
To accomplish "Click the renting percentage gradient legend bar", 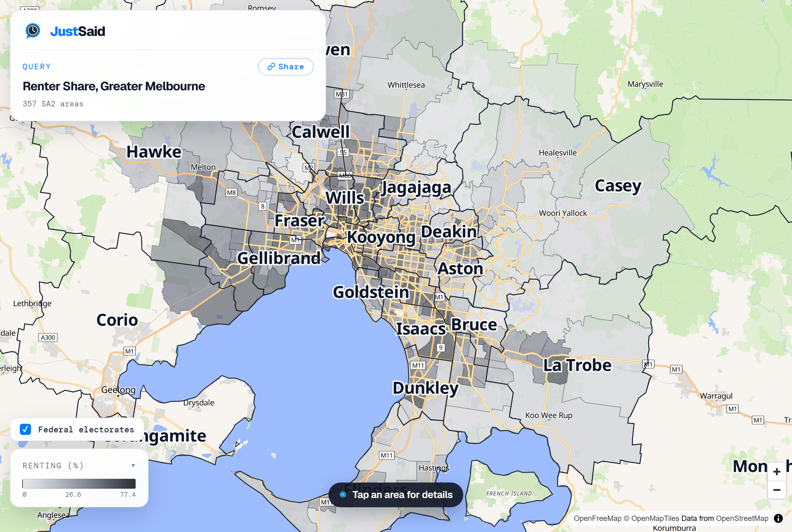I will pos(79,483).
